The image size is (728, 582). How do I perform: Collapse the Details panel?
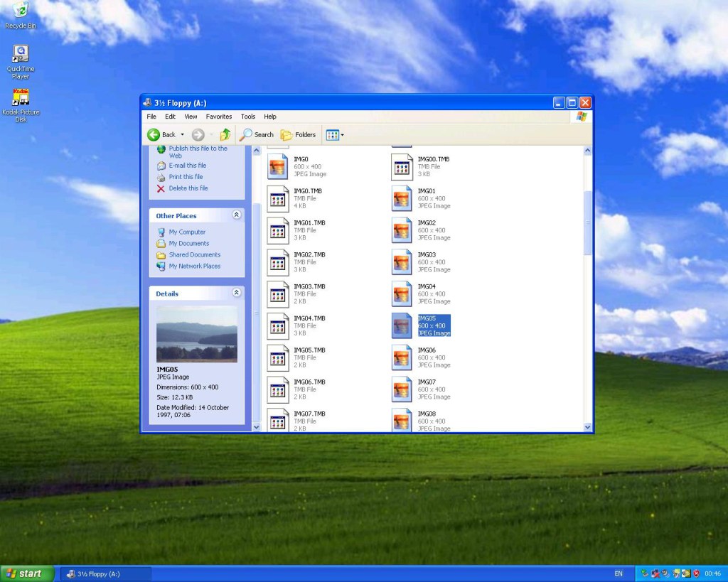point(236,293)
